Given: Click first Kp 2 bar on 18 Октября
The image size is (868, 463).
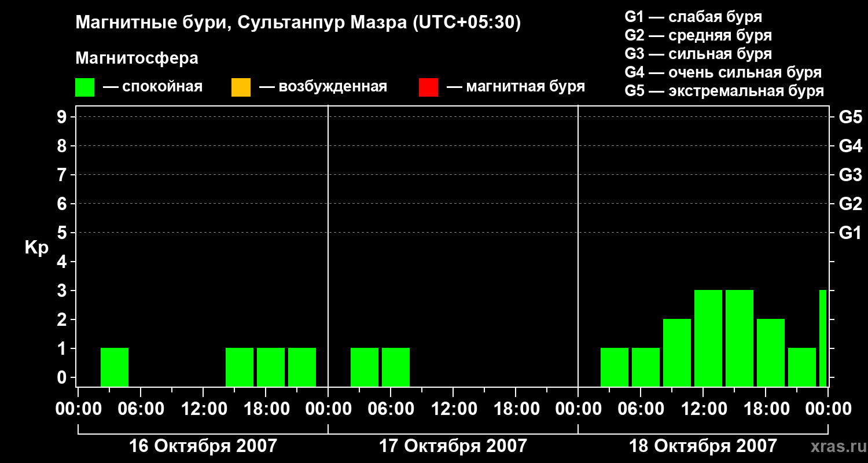Looking at the screenshot, I should [x=677, y=352].
